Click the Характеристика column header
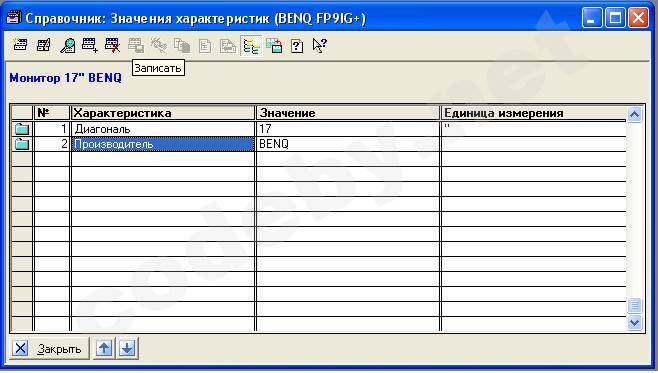658x373 pixels. pyautogui.click(x=163, y=113)
